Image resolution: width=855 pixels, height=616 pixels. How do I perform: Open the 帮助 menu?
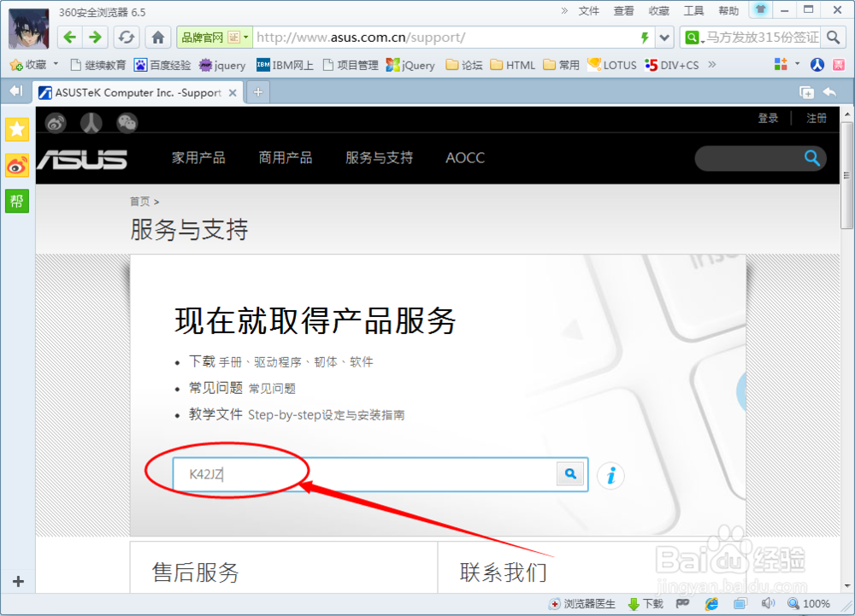click(728, 11)
